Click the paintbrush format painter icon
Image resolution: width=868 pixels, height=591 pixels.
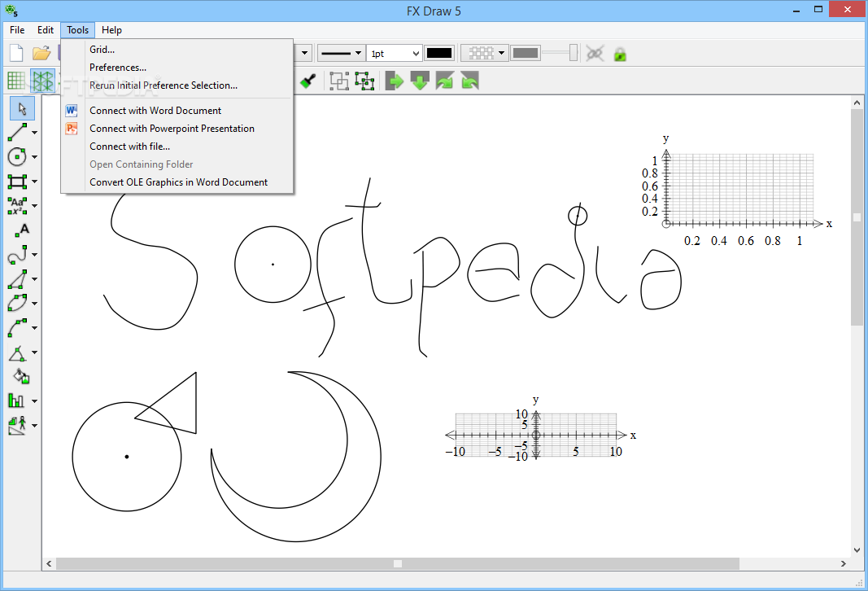[308, 81]
